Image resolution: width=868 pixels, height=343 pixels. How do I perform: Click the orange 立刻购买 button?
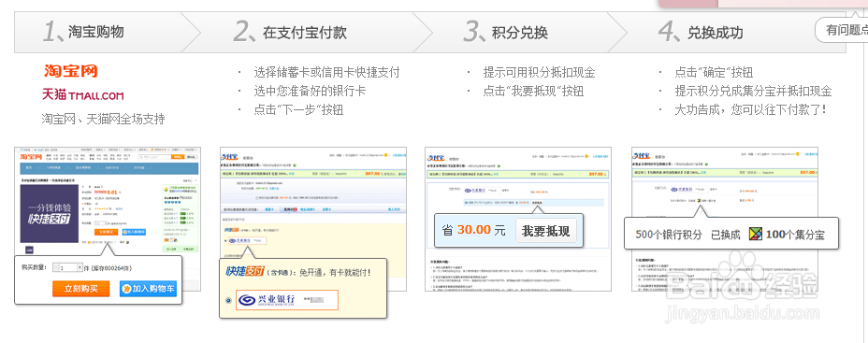pos(80,289)
